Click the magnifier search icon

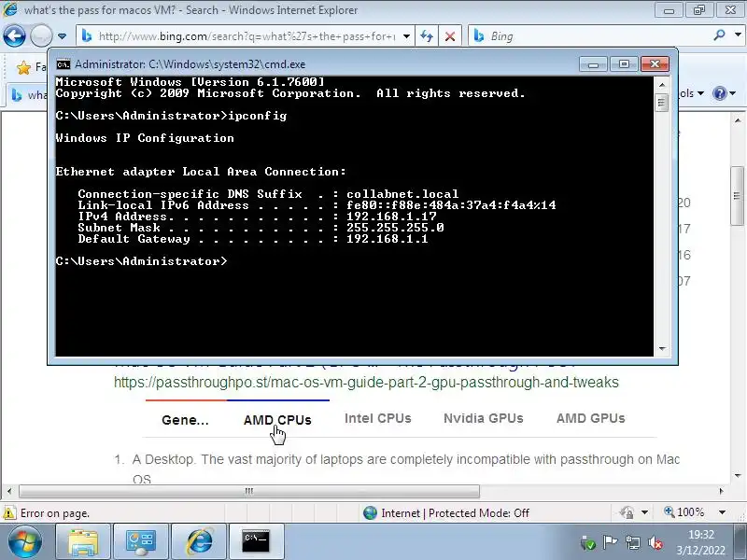pyautogui.click(x=719, y=35)
